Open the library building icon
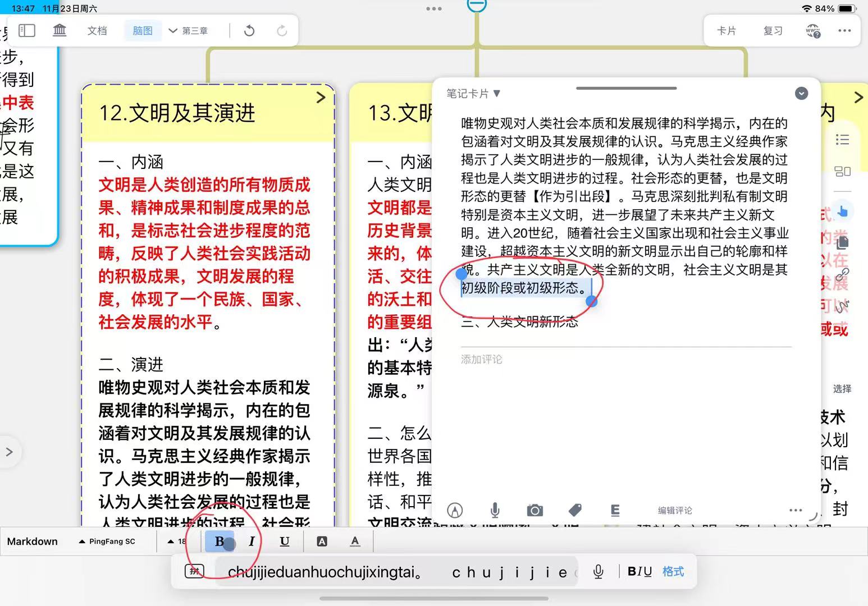868x606 pixels. 60,30
